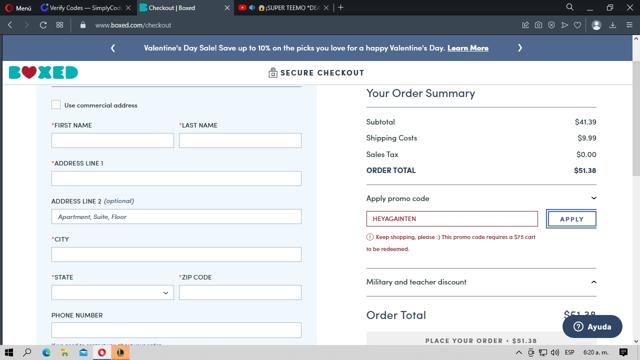Screen dimensions: 640x360
Task: Click the City field
Action: pyautogui.click(x=176, y=254)
